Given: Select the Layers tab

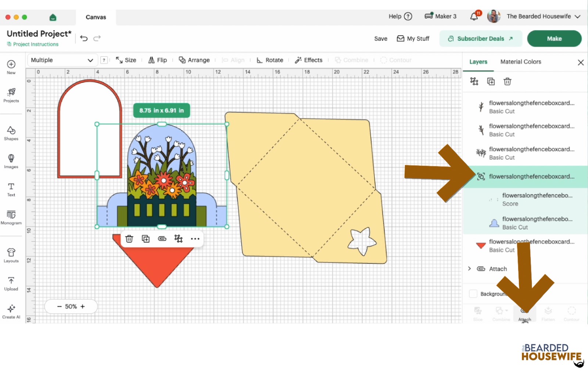Looking at the screenshot, I should pyautogui.click(x=478, y=62).
